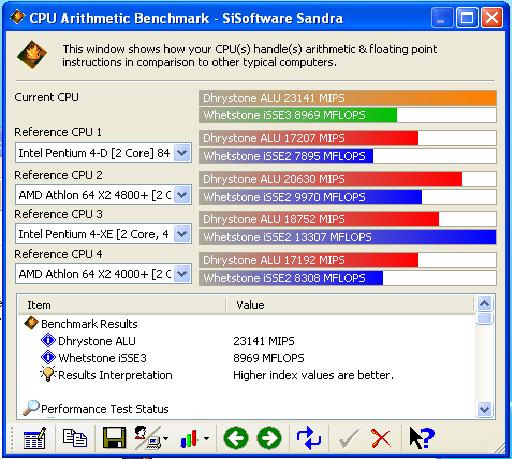Viewport: 512px width, 459px height.
Task: Click the red X cancel icon
Action: 381,438
